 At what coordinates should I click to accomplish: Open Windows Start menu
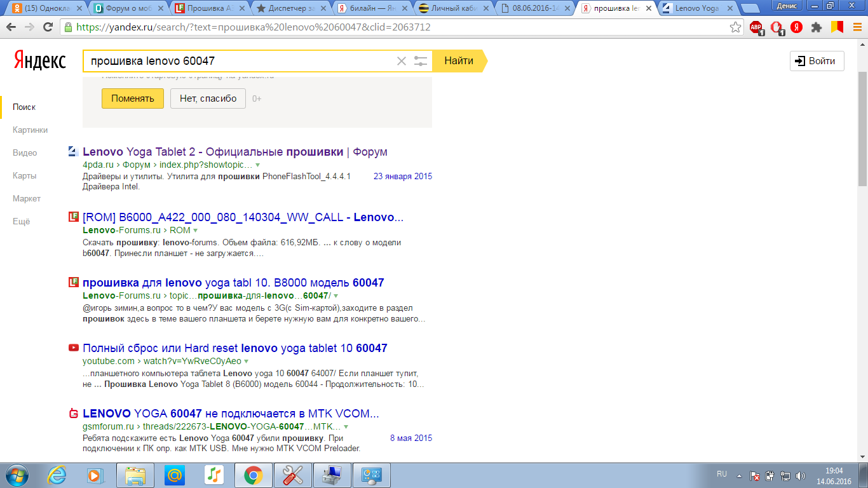(17, 475)
